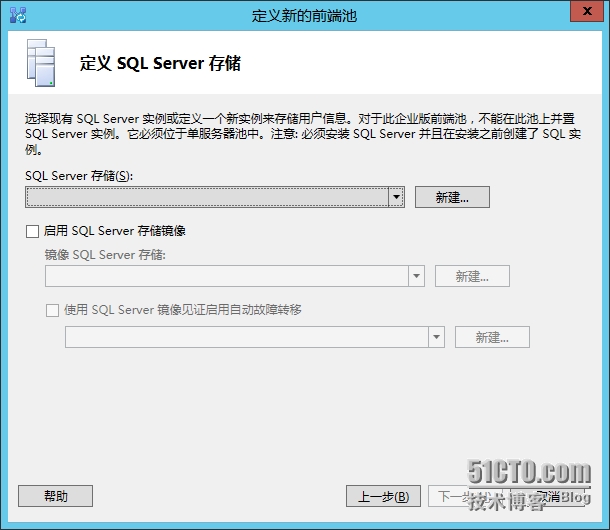Click the 定义 SQL Server 存储 heading
Image resolution: width=610 pixels, height=530 pixels.
tap(160, 63)
